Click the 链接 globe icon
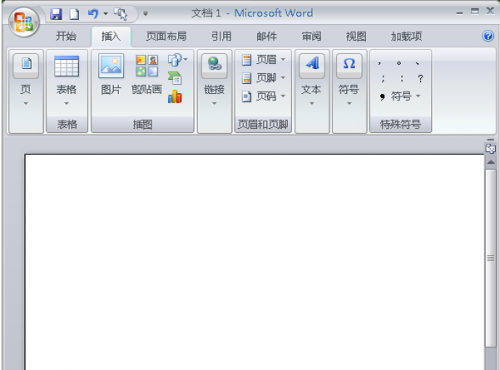The image size is (500, 370). click(x=214, y=66)
